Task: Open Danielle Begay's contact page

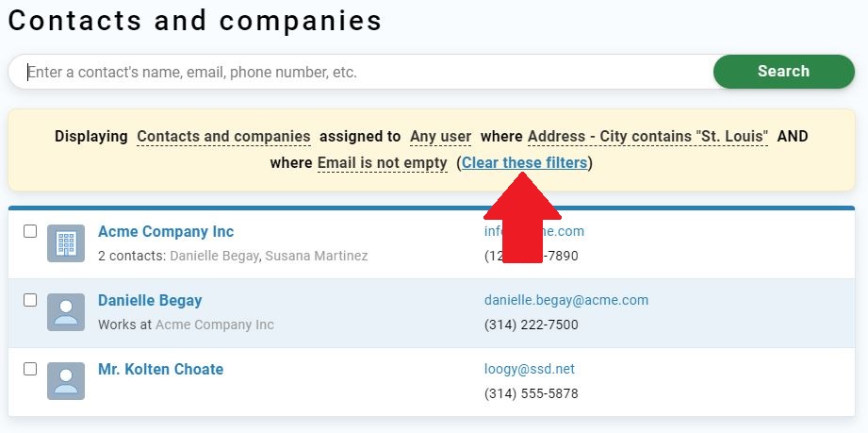Action: click(150, 301)
